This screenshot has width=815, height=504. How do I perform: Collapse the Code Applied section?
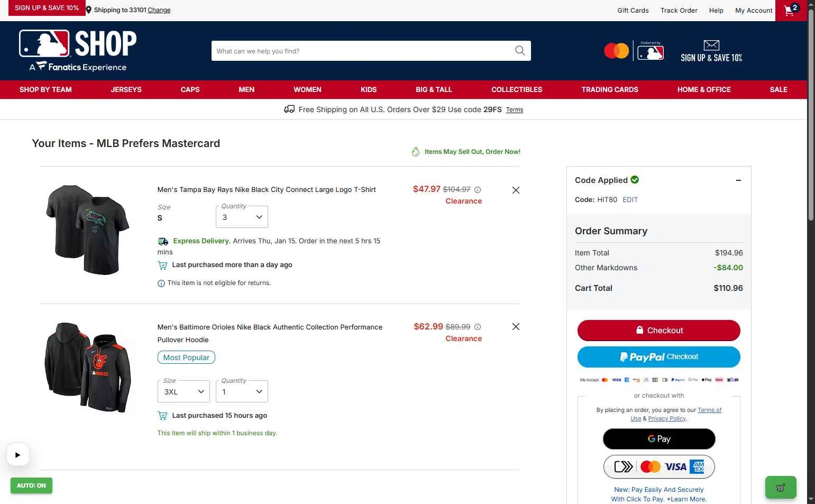(738, 180)
